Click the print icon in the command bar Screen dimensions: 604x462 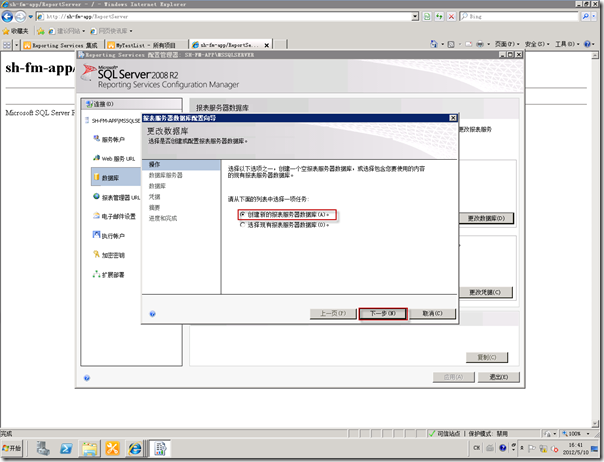pos(480,44)
